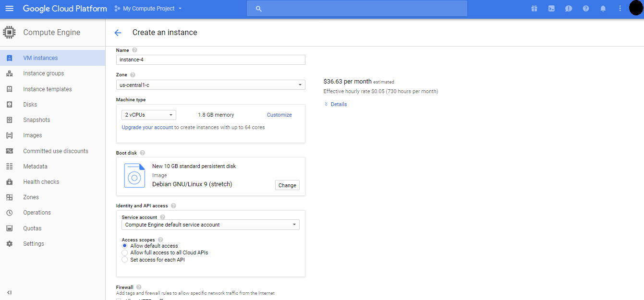The width and height of the screenshot is (644, 300).
Task: Select Allow full access to all Cloud APIs
Action: tap(125, 252)
